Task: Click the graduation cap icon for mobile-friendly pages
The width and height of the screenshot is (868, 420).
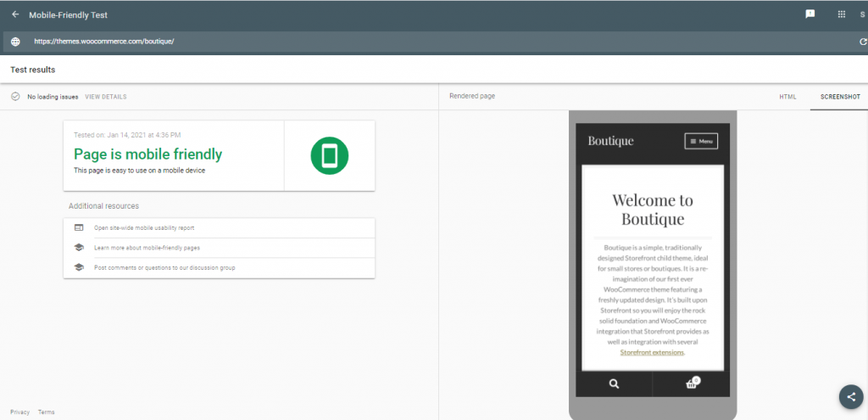Action: pos(79,248)
